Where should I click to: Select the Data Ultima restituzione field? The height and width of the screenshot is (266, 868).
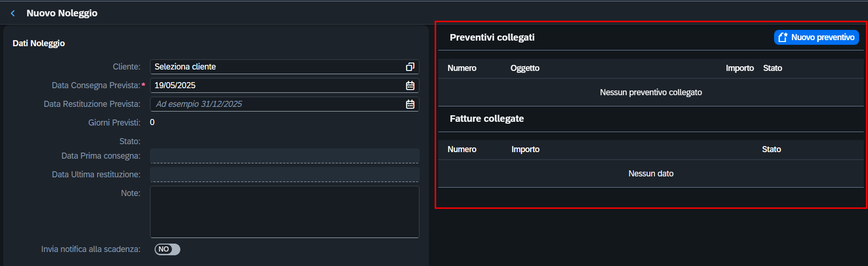click(x=285, y=175)
